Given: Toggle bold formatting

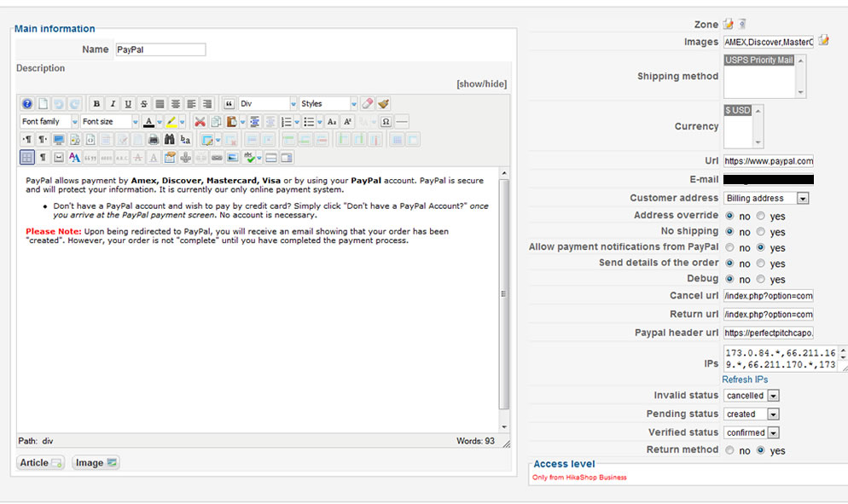Looking at the screenshot, I should [x=96, y=104].
